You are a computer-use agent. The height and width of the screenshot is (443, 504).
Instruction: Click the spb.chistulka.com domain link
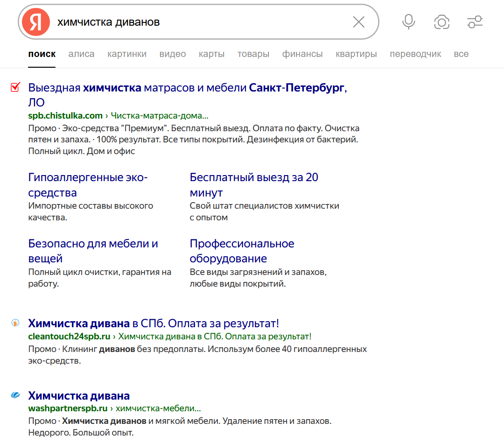65,115
